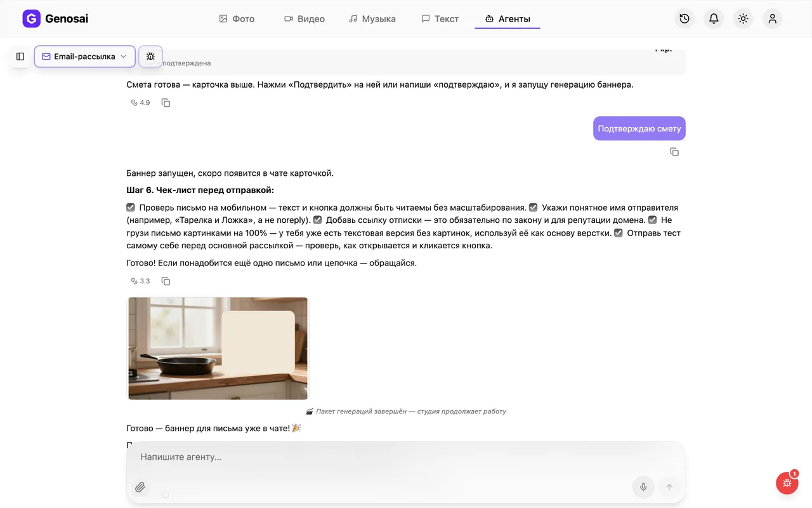Click text «Баннер запущен, скоро появится в чате карточкой.»
The width and height of the screenshot is (812, 508).
(230, 173)
